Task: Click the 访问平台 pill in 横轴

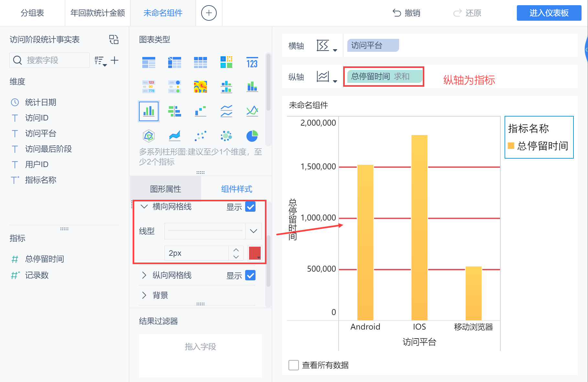Action: pos(373,45)
